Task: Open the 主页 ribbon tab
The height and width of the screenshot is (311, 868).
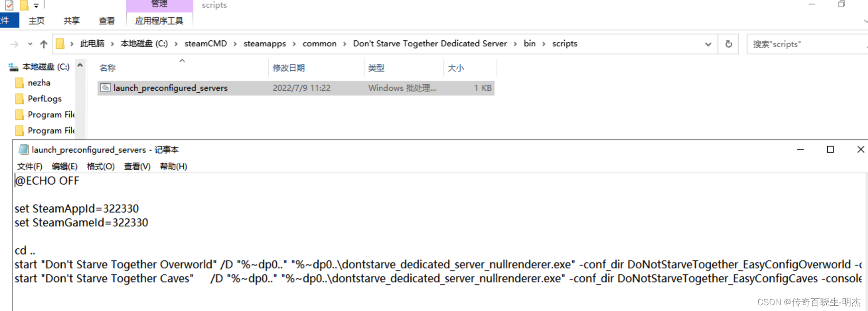Action: (x=37, y=21)
